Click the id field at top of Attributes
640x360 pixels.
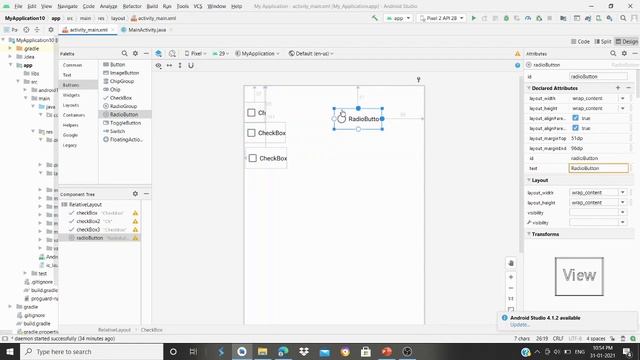click(598, 76)
